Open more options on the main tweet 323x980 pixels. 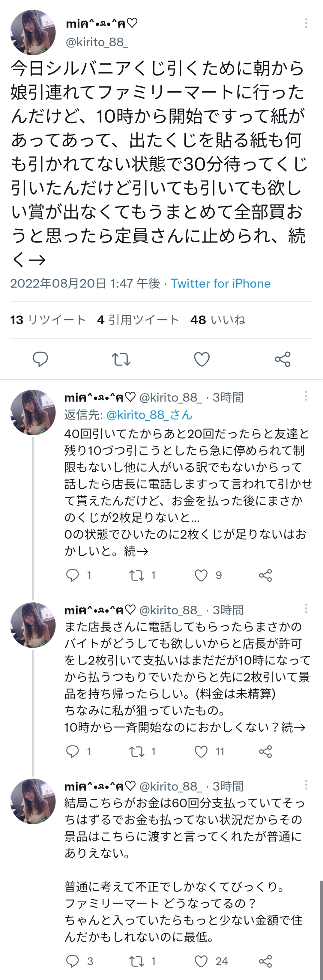[306, 24]
